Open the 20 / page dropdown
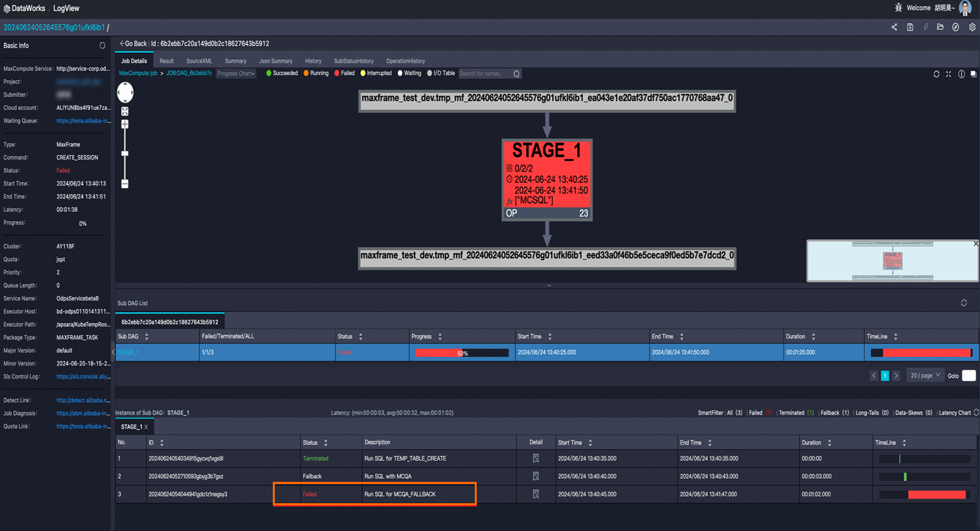This screenshot has width=980, height=531. click(924, 375)
